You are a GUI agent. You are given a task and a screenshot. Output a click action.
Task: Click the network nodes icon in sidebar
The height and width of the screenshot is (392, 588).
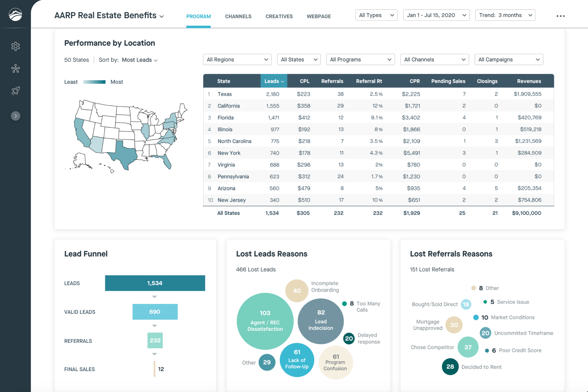point(15,69)
